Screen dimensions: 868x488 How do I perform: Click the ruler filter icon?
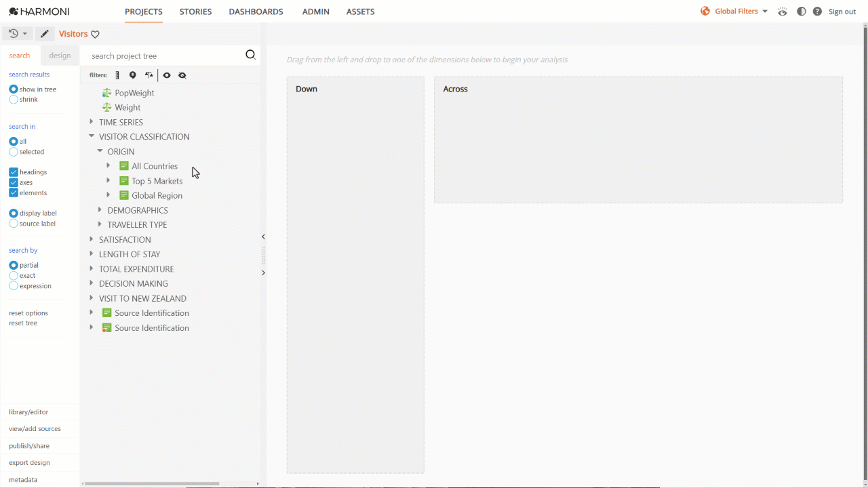coord(117,75)
